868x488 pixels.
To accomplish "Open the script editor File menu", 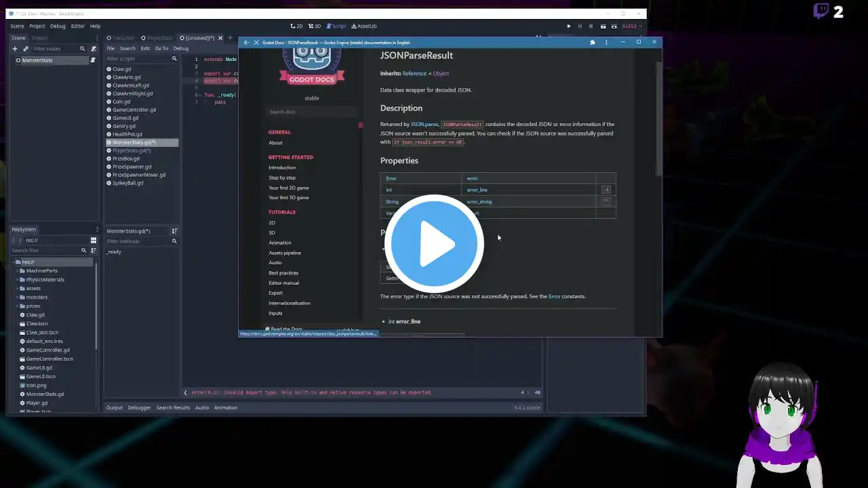I will coord(111,48).
